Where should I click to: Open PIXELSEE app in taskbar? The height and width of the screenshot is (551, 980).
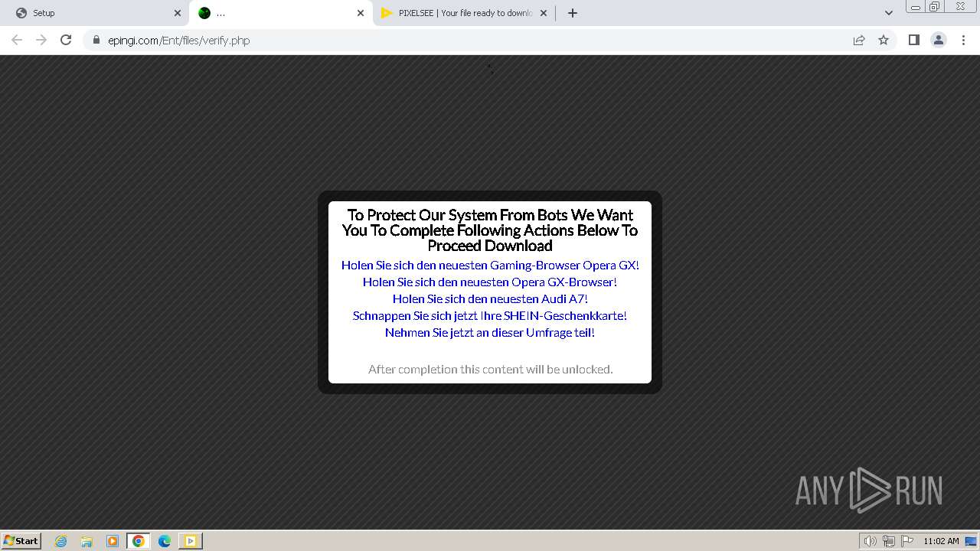point(191,541)
